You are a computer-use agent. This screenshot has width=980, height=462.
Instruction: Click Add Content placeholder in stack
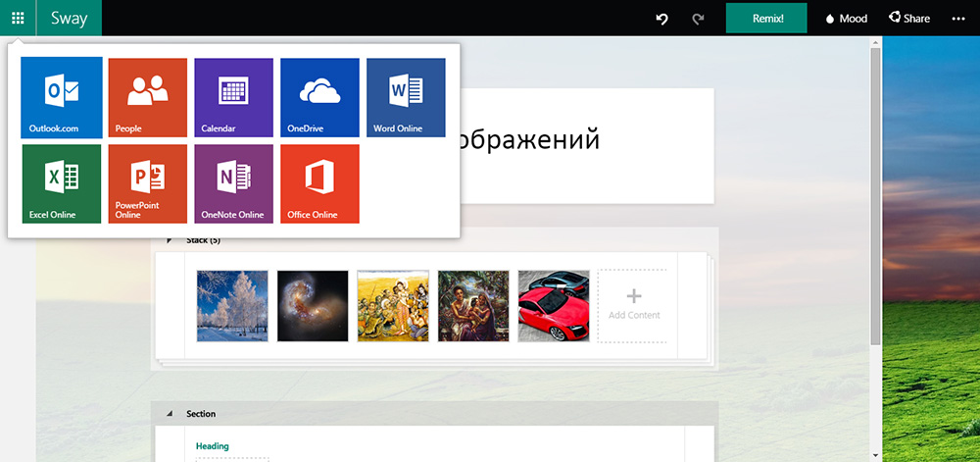tap(634, 306)
